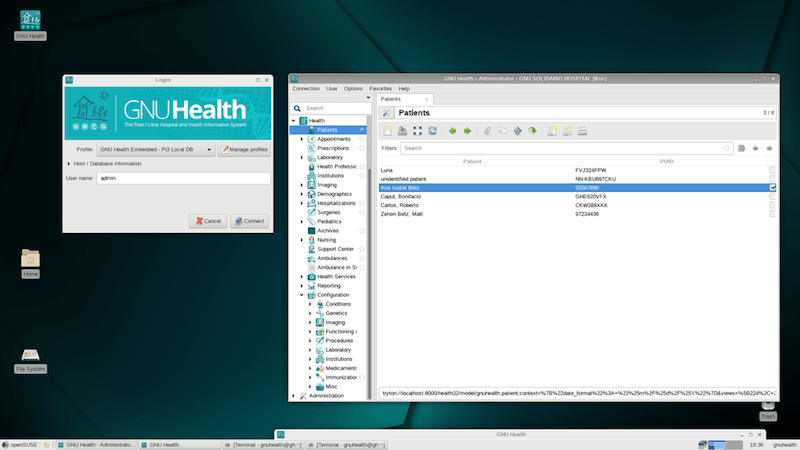The height and width of the screenshot is (450, 800).
Task: Toggle the favorite star for Archives
Action: pos(362,231)
